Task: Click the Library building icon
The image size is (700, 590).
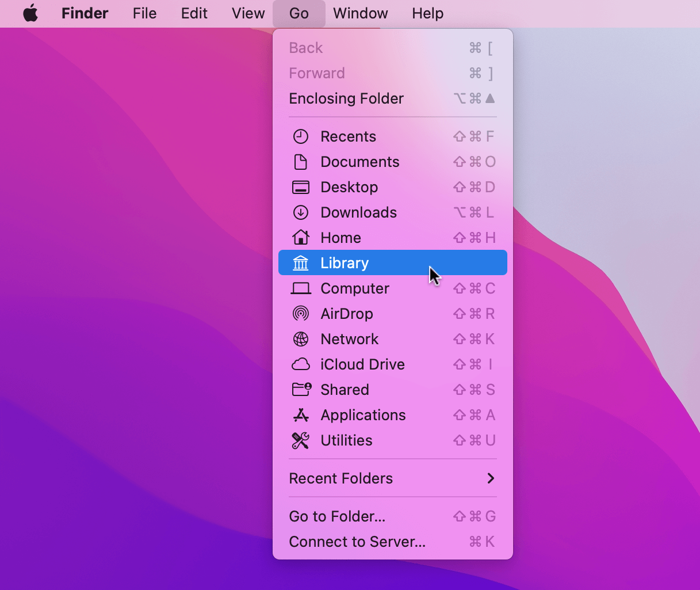Action: tap(301, 263)
